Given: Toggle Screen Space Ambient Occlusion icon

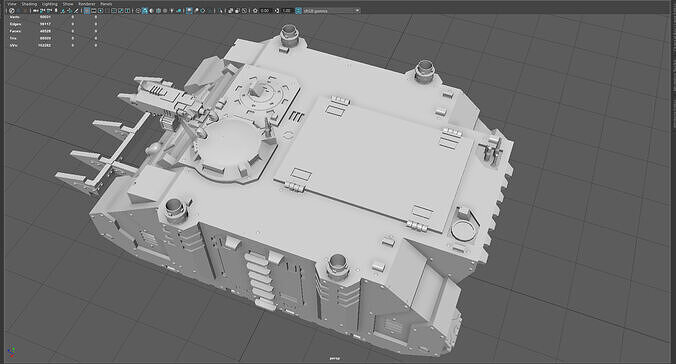Looking at the screenshot, I should (189, 11).
